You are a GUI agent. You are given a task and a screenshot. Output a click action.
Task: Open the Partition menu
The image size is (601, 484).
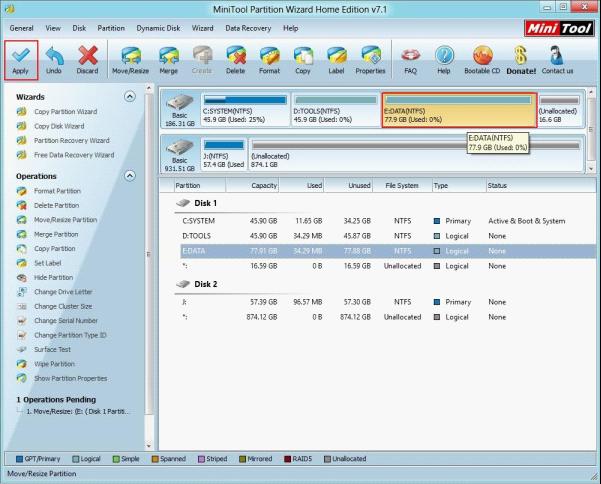(x=111, y=28)
